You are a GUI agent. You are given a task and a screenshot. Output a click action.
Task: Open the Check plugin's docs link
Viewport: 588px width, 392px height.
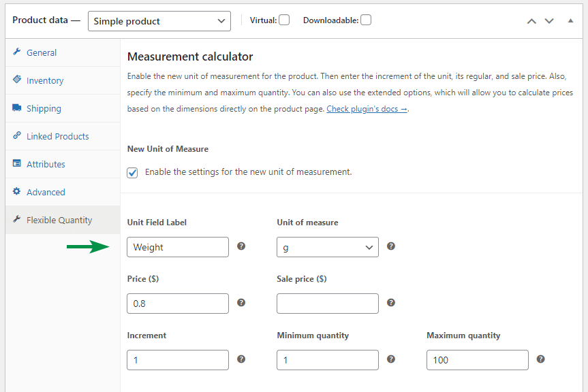click(367, 109)
